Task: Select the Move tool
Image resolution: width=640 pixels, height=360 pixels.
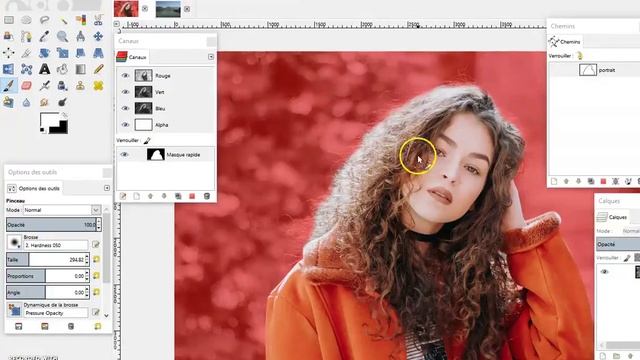Action: [98, 36]
